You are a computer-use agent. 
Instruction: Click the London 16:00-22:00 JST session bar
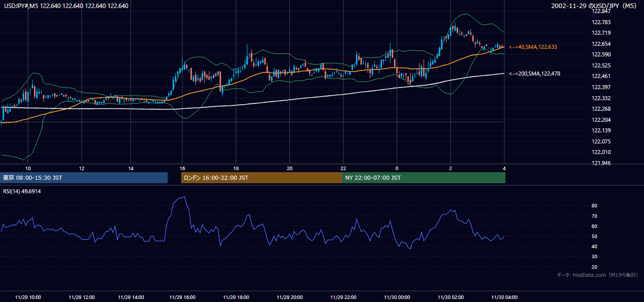pos(262,178)
